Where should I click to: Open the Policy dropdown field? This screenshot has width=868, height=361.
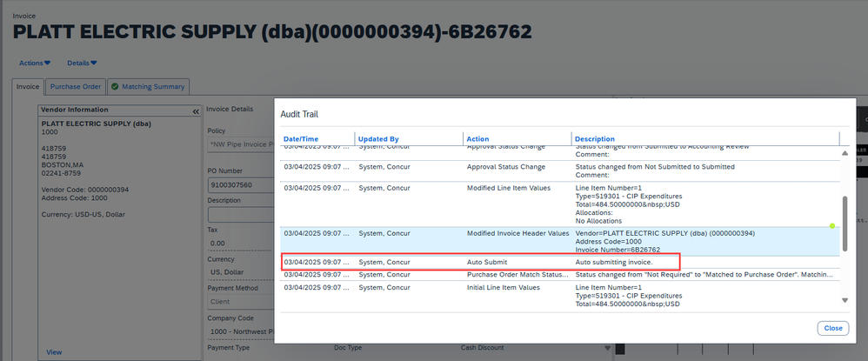tap(241, 144)
